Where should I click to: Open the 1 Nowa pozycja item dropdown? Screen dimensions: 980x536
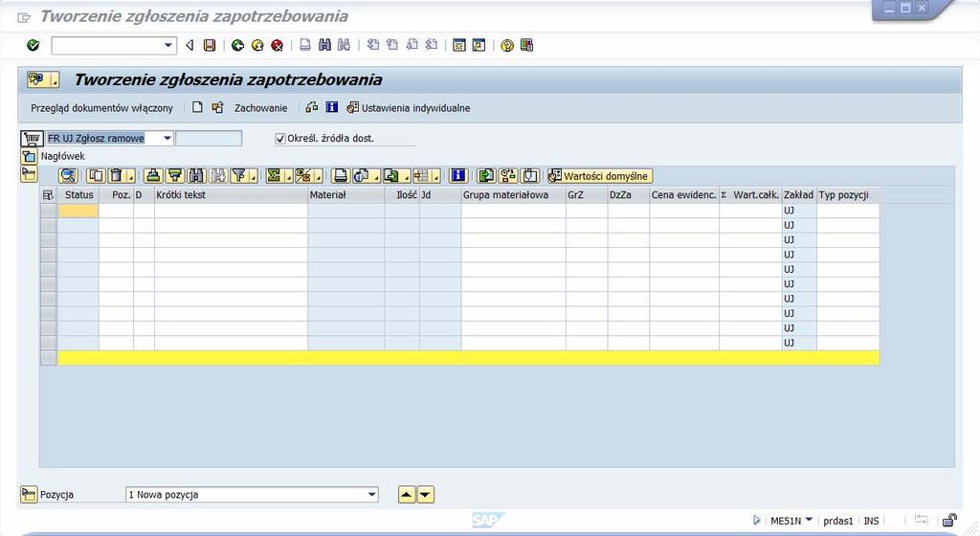click(x=372, y=494)
